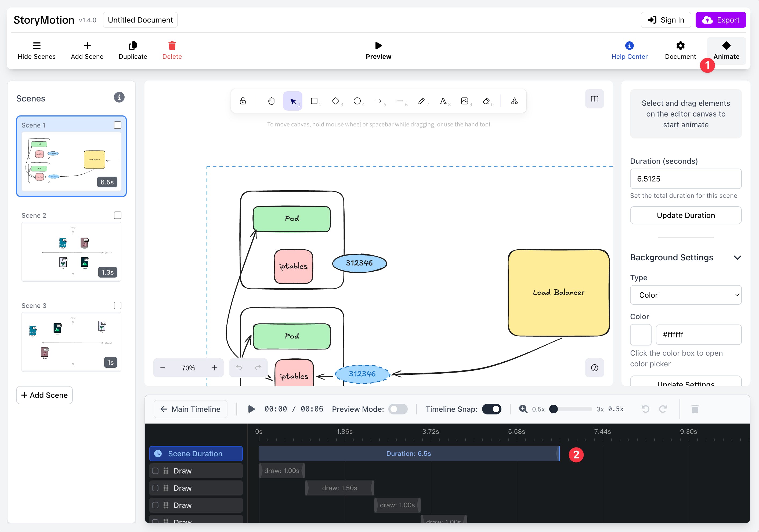Screen dimensions: 759x532
Task: Open the background Type dropdown
Action: click(x=686, y=295)
